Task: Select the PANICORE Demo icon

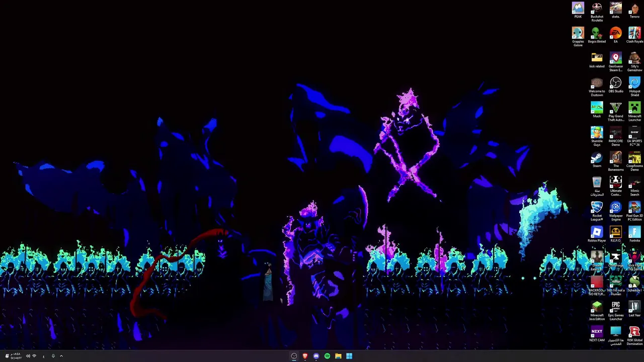Action: (615, 137)
